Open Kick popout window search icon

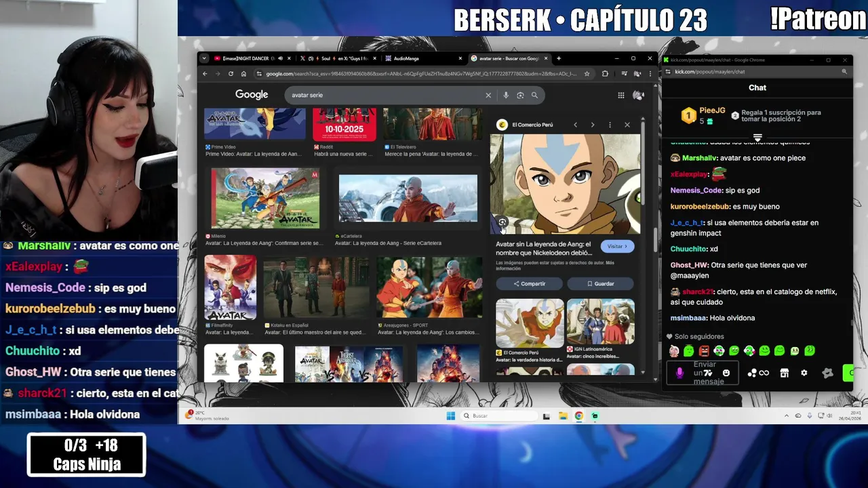point(844,71)
